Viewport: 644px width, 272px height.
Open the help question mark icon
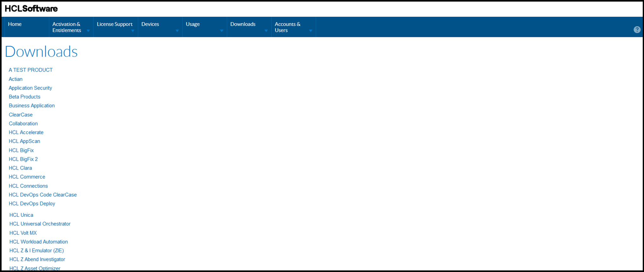coord(637,30)
